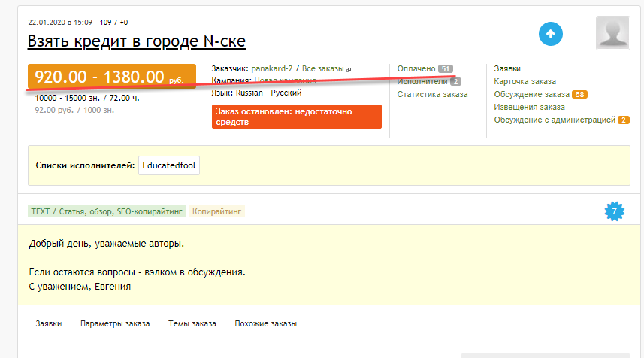This screenshot has height=358, width=644.
Task: Select the Educatedfool performer list tag
Action: click(169, 165)
